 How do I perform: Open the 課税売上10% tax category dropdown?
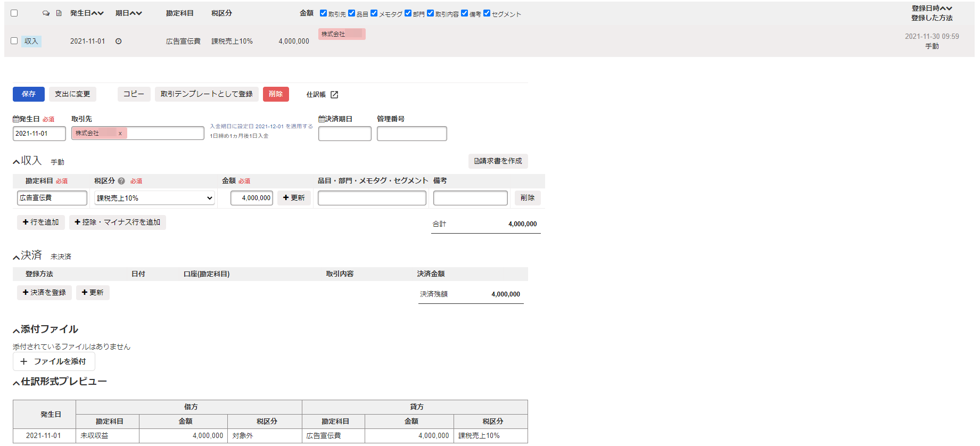coord(154,198)
